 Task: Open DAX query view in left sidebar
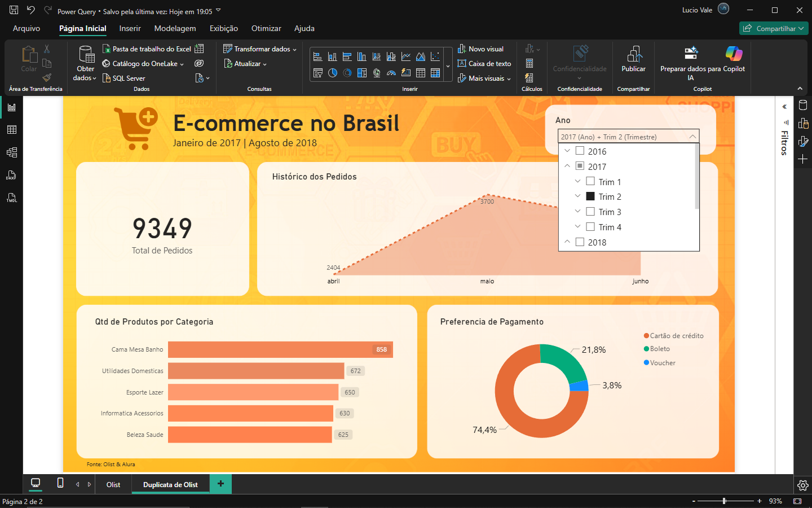pos(11,175)
